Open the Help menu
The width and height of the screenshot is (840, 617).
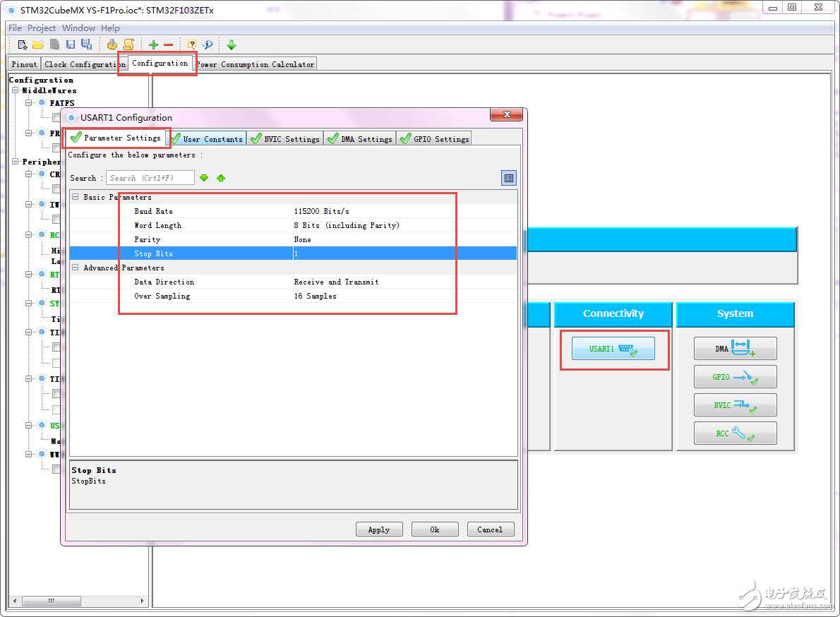click(110, 28)
